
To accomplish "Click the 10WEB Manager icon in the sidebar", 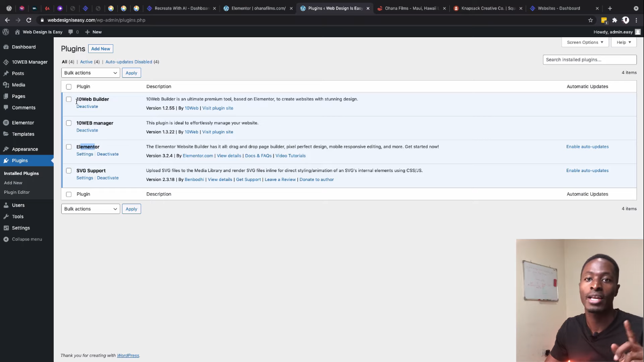I will coord(6,62).
